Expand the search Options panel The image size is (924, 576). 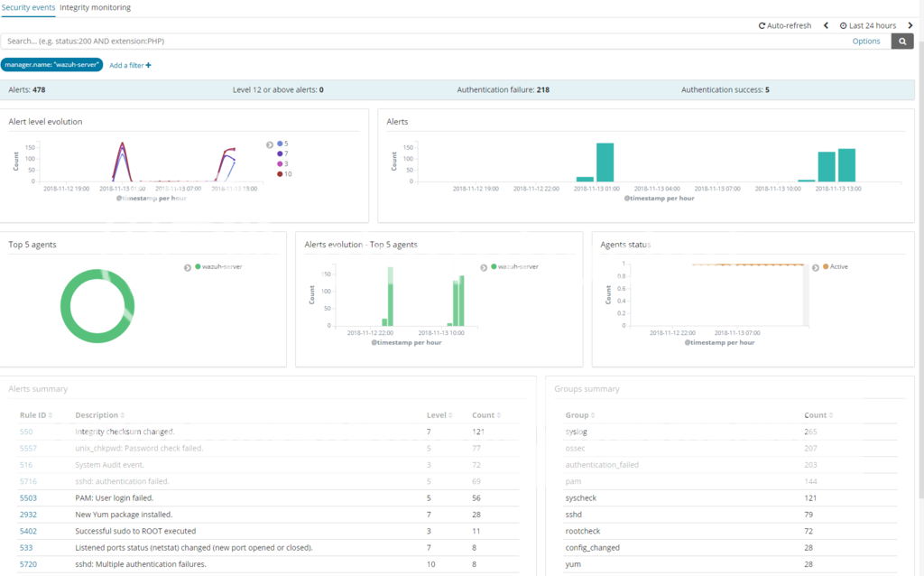coord(865,42)
